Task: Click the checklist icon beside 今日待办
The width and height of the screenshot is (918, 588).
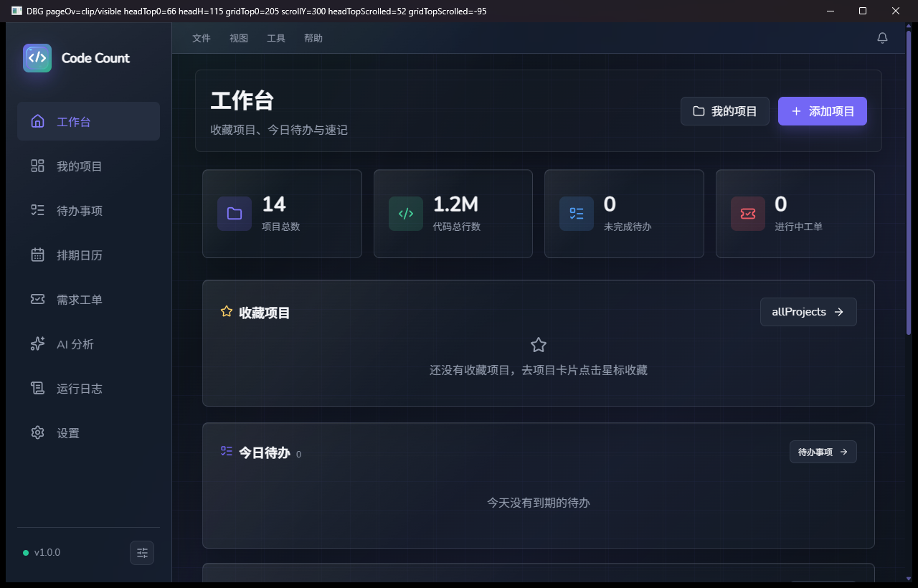Action: [227, 451]
